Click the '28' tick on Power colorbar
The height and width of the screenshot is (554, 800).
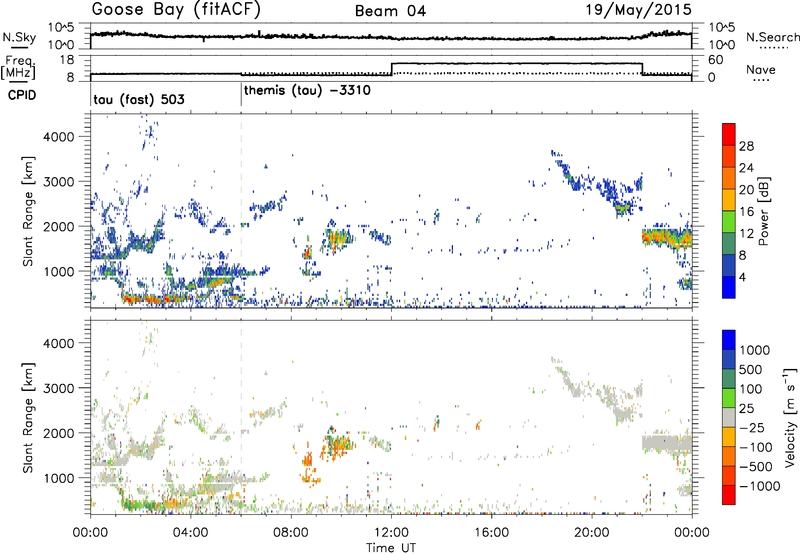(x=746, y=146)
